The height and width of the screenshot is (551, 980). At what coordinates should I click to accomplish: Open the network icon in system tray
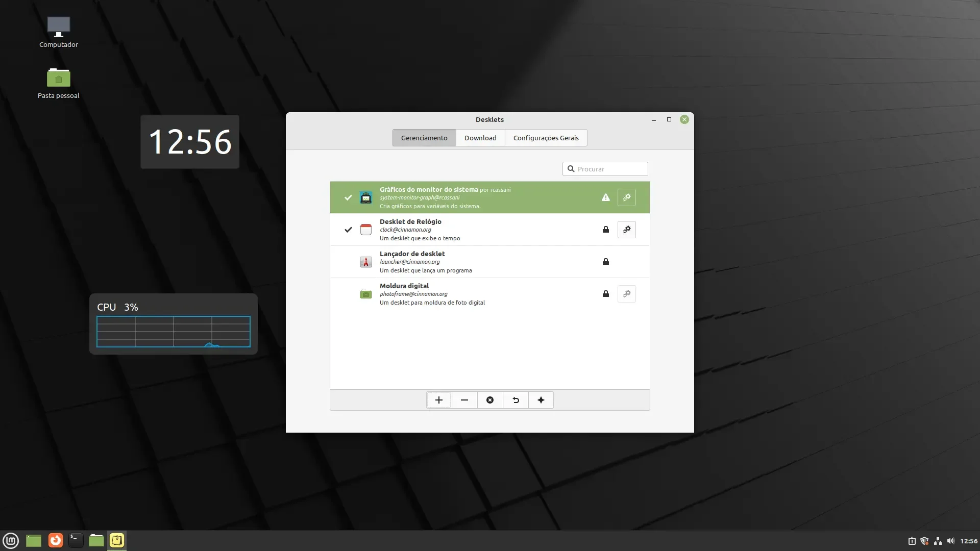938,541
